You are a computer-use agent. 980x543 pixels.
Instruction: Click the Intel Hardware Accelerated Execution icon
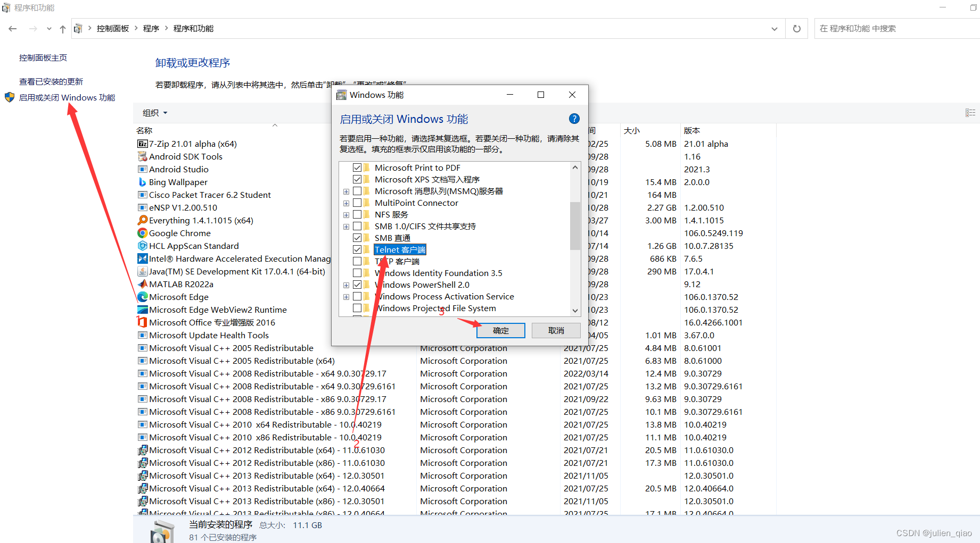(142, 258)
